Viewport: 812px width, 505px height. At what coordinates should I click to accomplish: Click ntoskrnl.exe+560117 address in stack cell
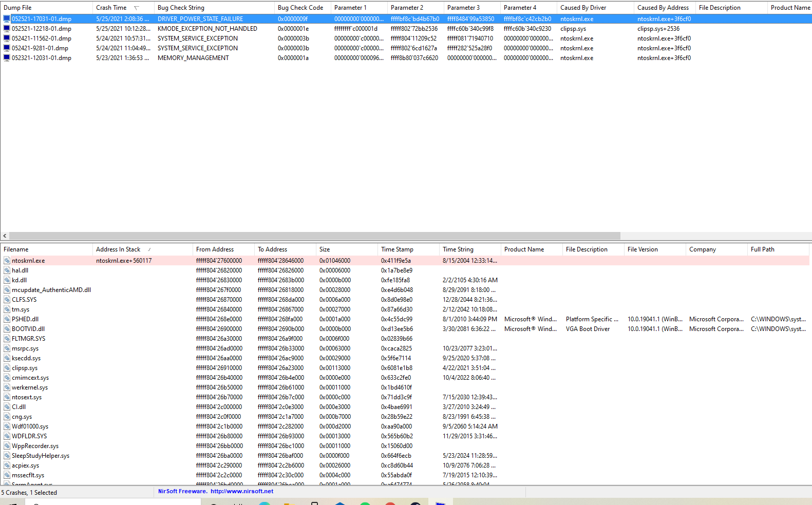124,261
